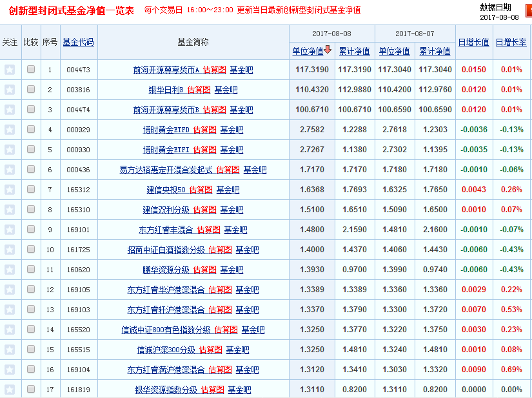
Task: Open 基金吧 for 信诚沪深300分级
Action: [237, 350]
